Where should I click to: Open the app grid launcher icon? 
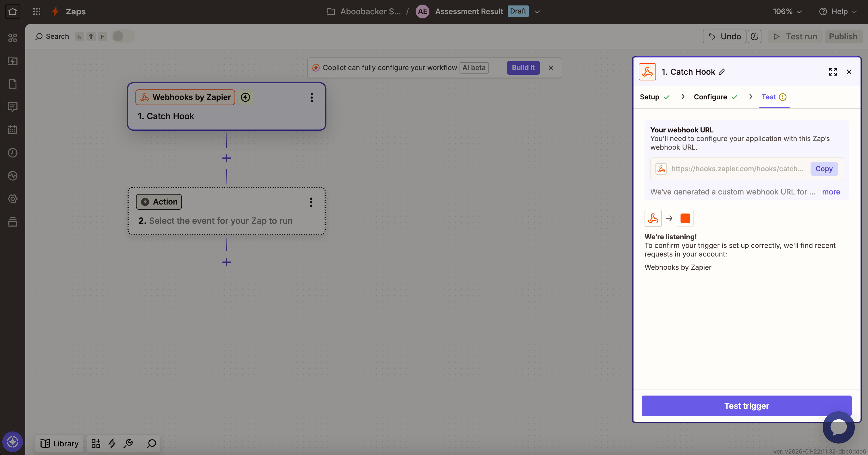point(37,11)
